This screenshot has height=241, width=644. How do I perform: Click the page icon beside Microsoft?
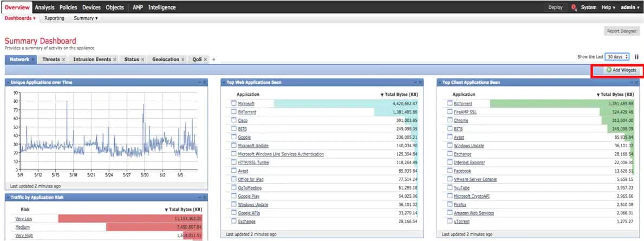[x=233, y=103]
